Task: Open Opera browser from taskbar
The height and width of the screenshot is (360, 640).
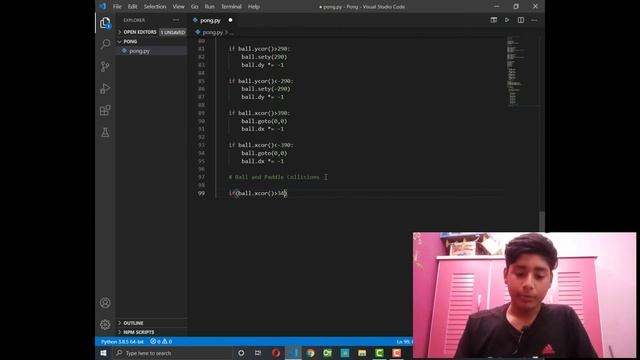Action: coord(276,353)
